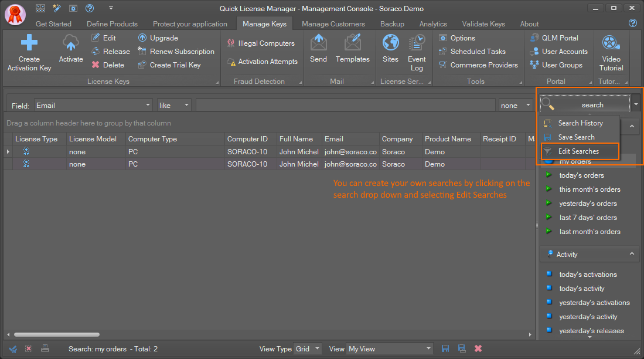The height and width of the screenshot is (359, 644).
Task: Open Commerce Providers
Action: pyautogui.click(x=479, y=65)
